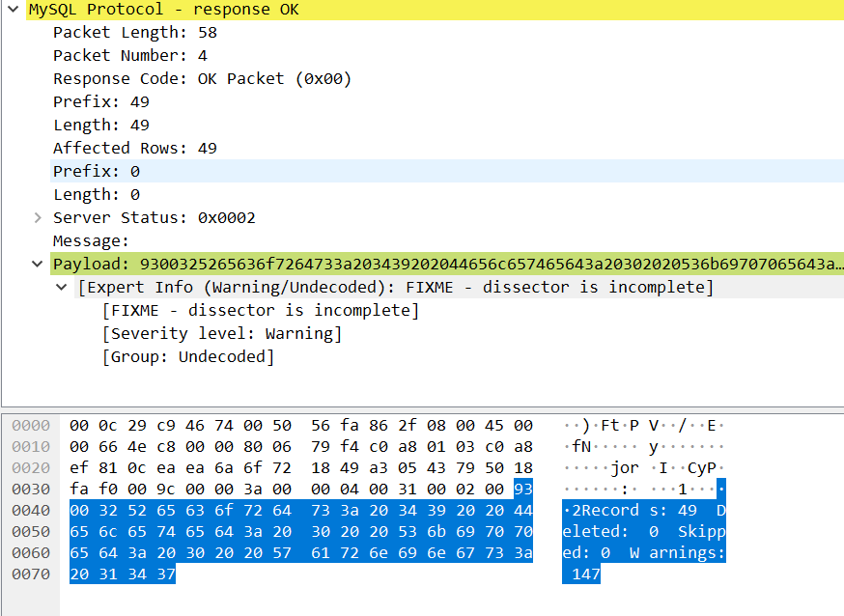This screenshot has height=616, width=844.
Task: Click hex byte 52 in row 0040
Action: pos(137,511)
